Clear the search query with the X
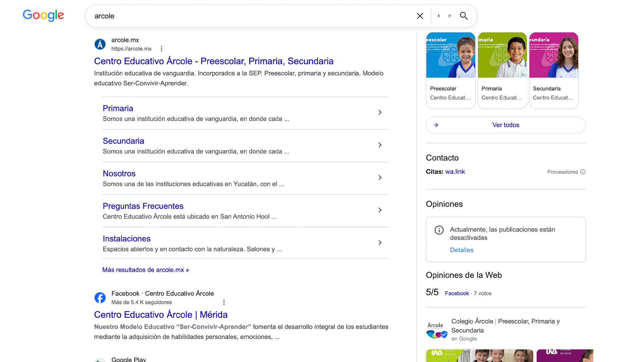644x362 pixels. [x=420, y=16]
